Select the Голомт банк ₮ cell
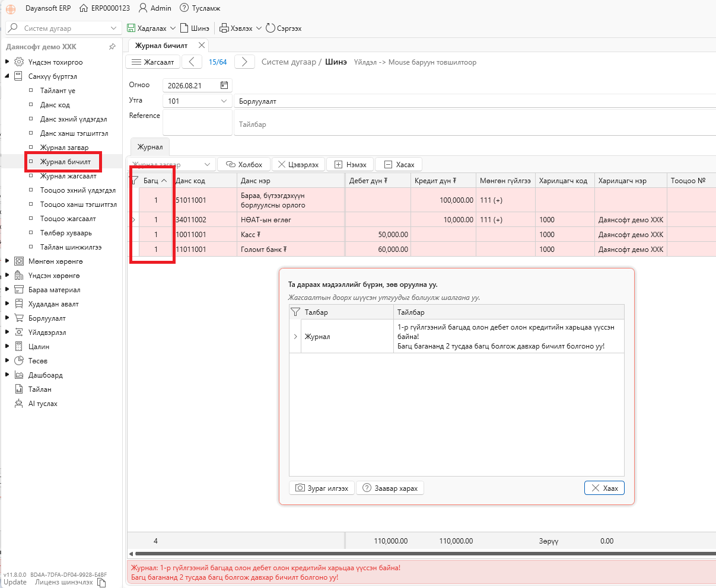The width and height of the screenshot is (716, 588). pos(291,250)
